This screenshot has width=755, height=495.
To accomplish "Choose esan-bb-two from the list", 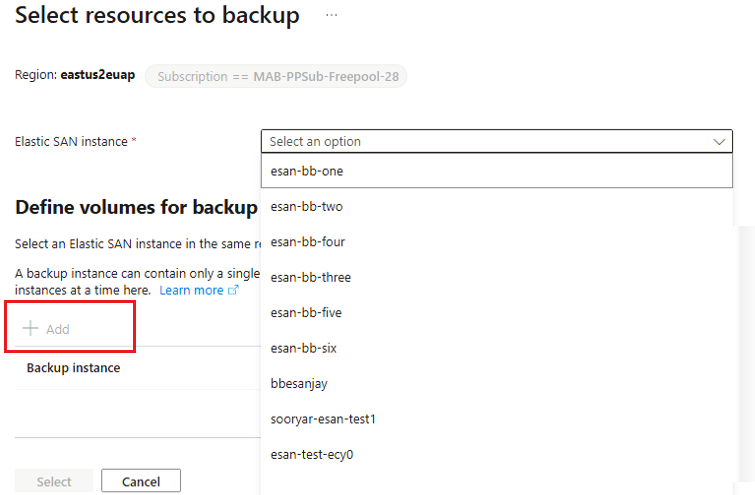I will [496, 207].
